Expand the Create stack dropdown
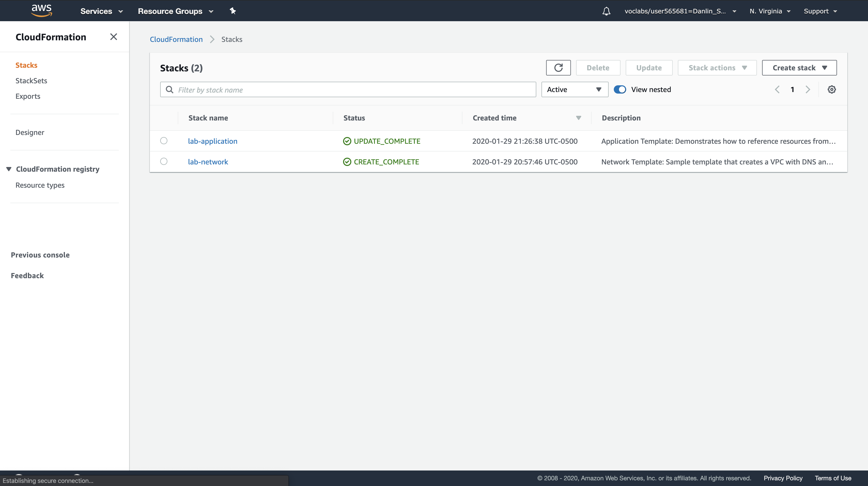Viewport: 868px width, 486px height. tap(799, 68)
